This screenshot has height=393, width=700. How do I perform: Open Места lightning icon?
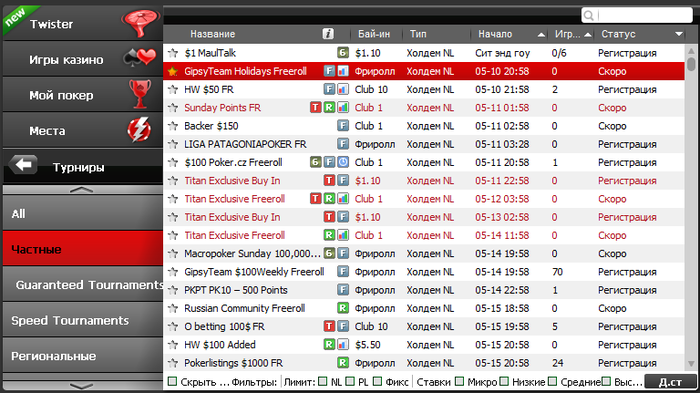(x=139, y=130)
